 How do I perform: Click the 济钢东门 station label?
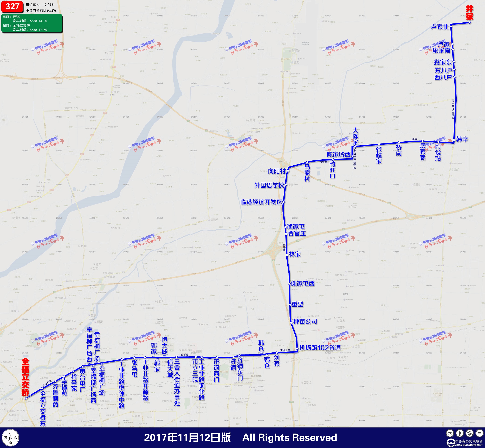(240, 369)
